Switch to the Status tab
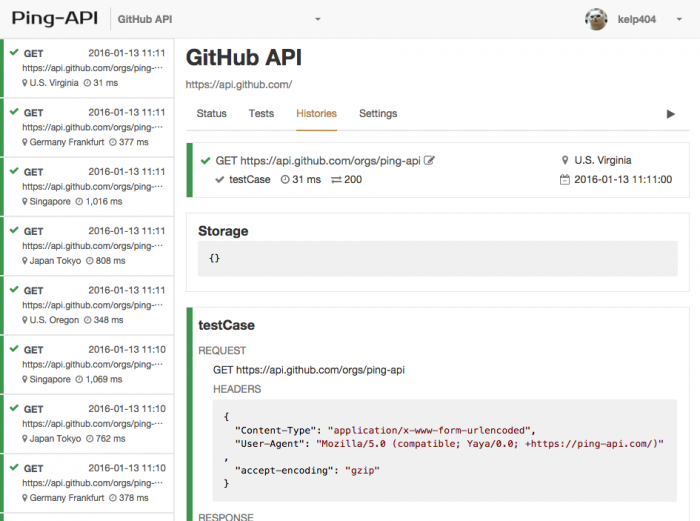The width and height of the screenshot is (700, 521). (212, 113)
